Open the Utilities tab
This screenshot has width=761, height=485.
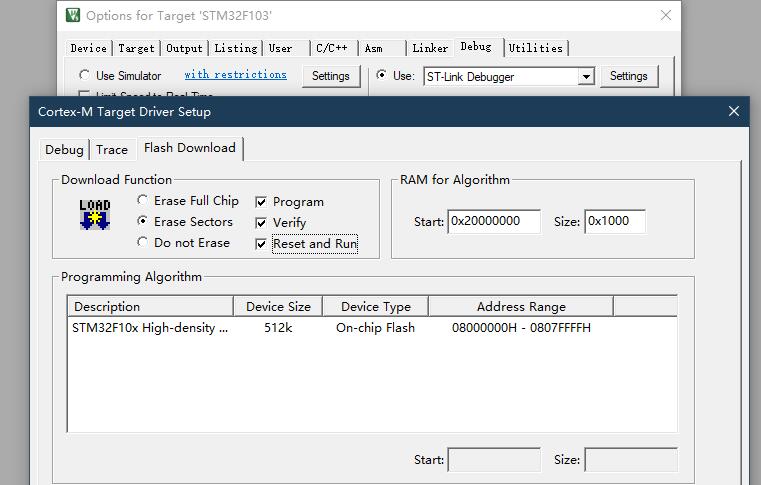point(536,48)
